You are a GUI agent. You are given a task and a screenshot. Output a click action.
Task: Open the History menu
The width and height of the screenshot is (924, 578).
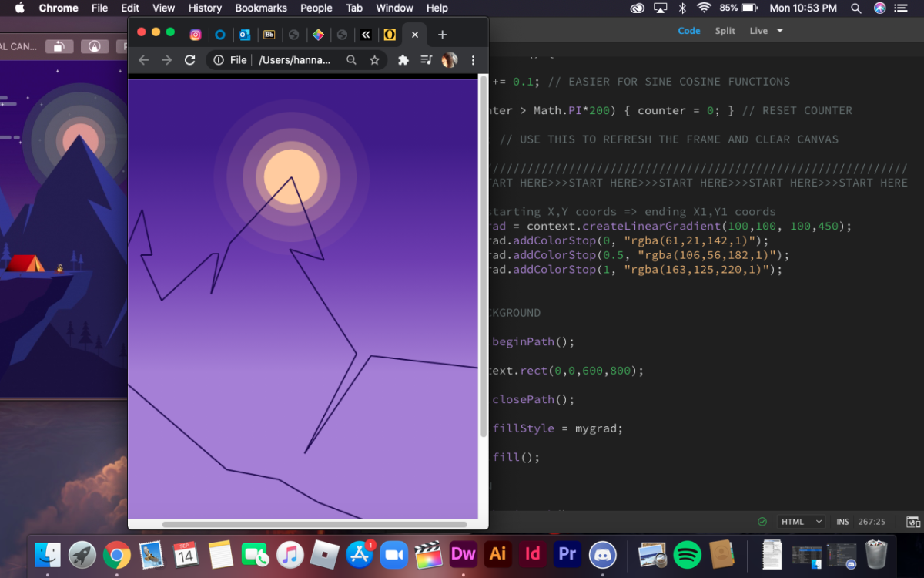[205, 8]
